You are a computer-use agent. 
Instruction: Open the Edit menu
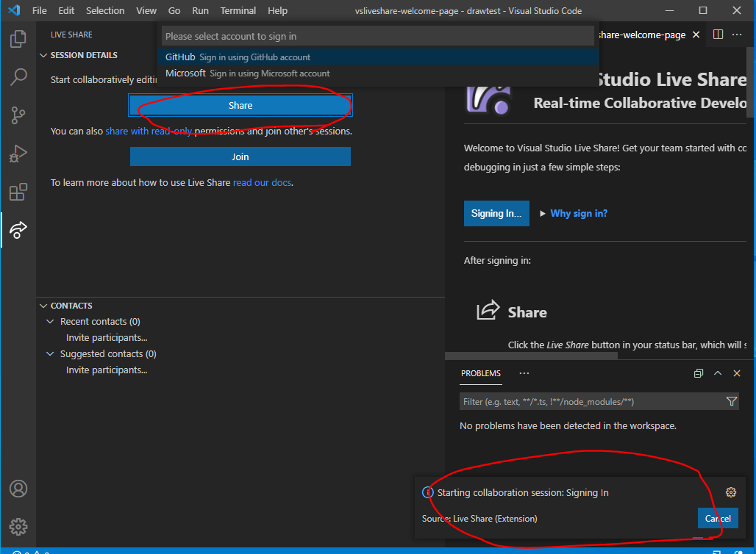(x=66, y=10)
